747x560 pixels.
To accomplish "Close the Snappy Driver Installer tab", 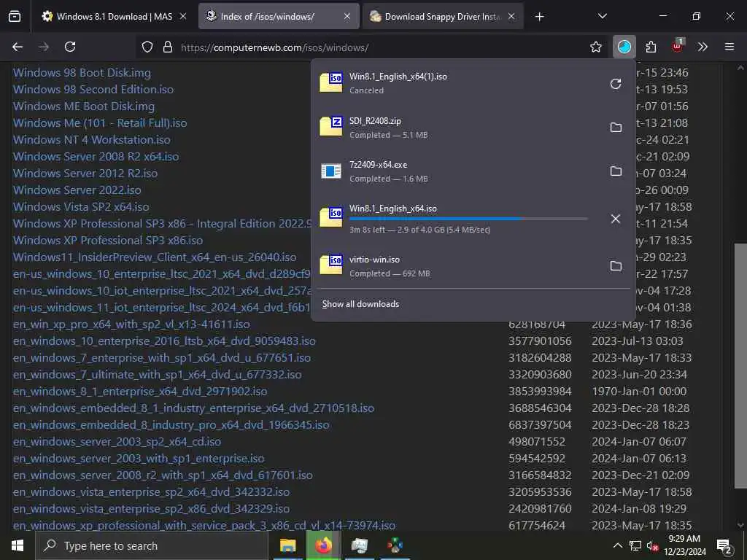I will (511, 16).
